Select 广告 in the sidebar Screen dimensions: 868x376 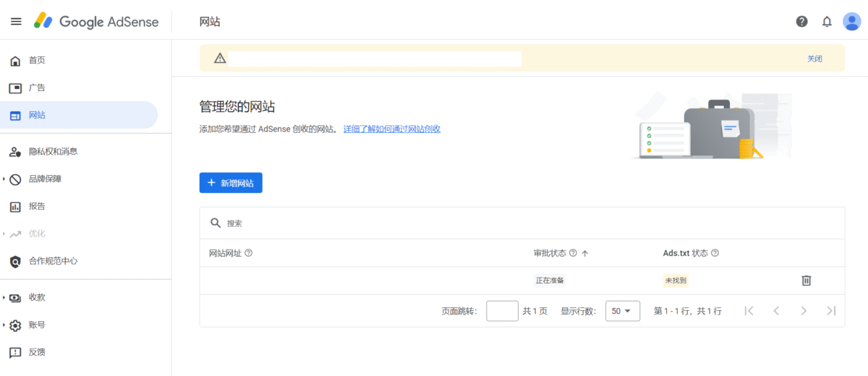[x=37, y=87]
